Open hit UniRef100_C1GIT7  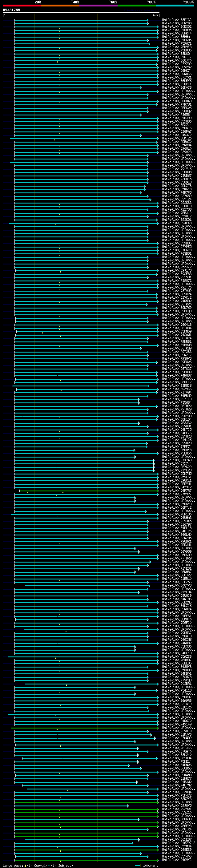pos(177,57)
